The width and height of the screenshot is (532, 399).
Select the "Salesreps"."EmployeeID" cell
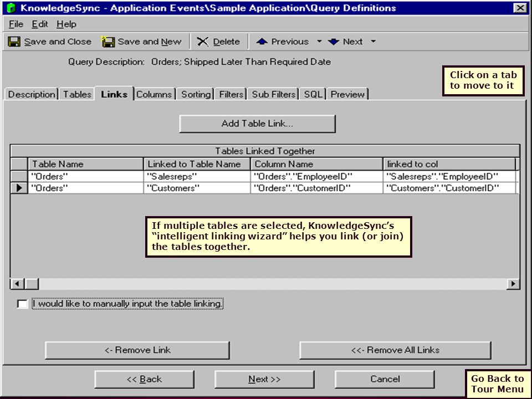click(449, 176)
